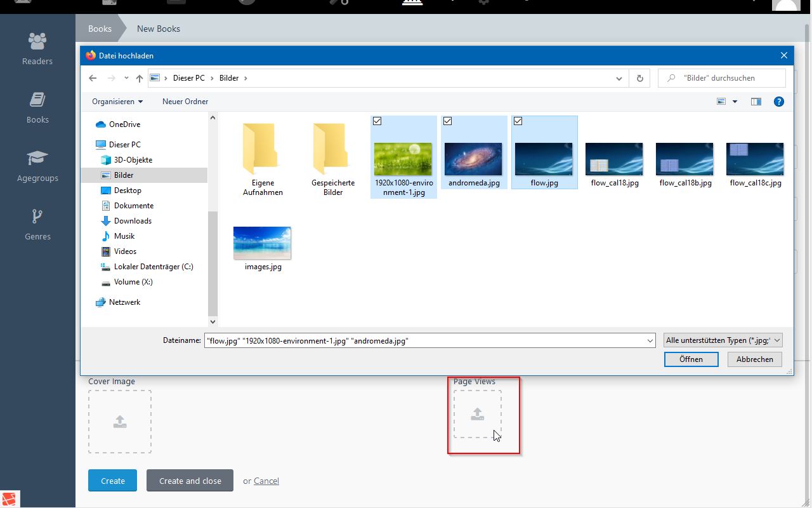Uncheck the andromeda.jpg checkbox
The image size is (812, 508).
tap(447, 121)
